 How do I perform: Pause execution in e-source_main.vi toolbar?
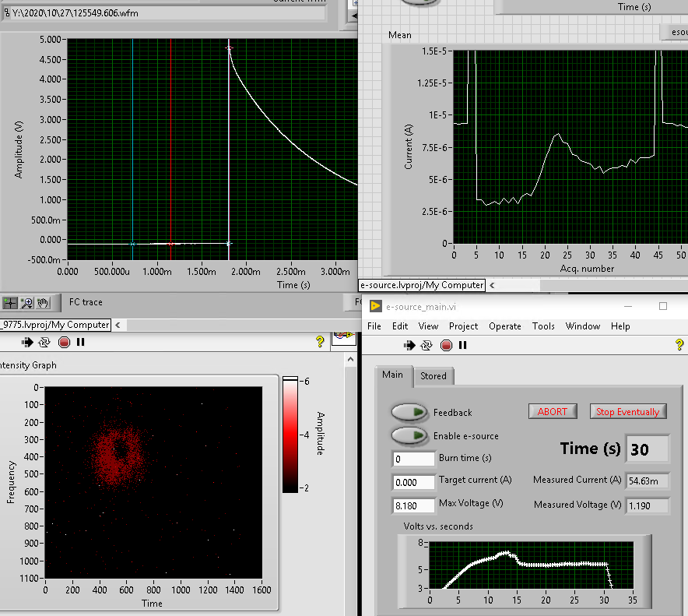pyautogui.click(x=462, y=344)
